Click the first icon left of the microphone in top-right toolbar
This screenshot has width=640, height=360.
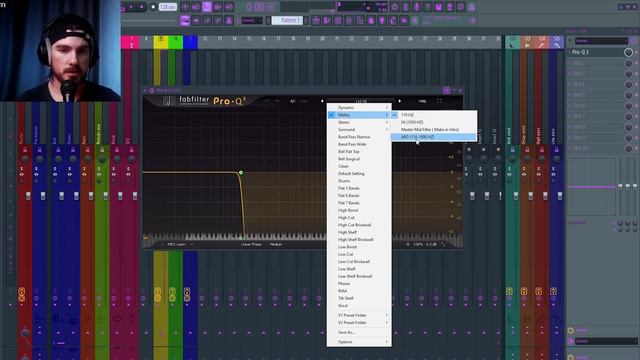click(405, 7)
